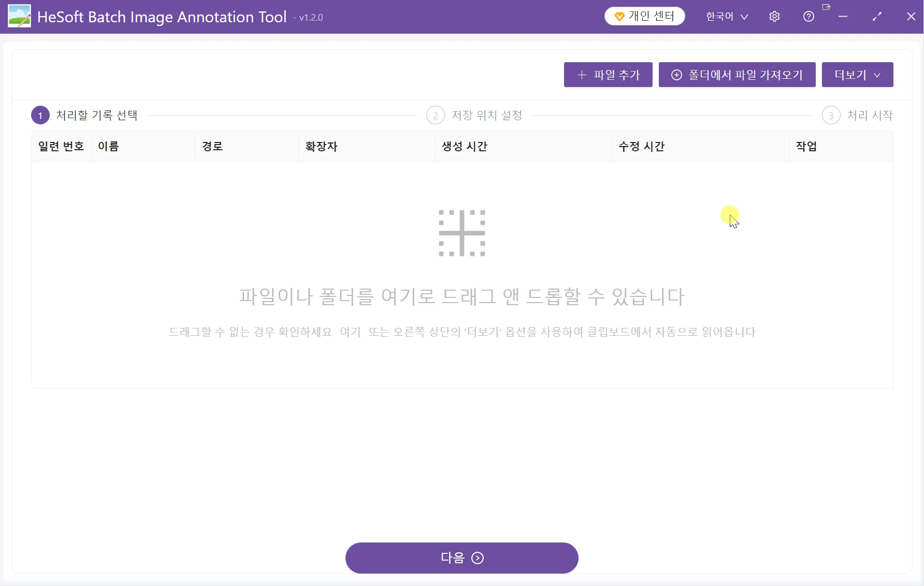Click the step 2 circle indicator
The height and width of the screenshot is (586, 924).
coord(435,116)
